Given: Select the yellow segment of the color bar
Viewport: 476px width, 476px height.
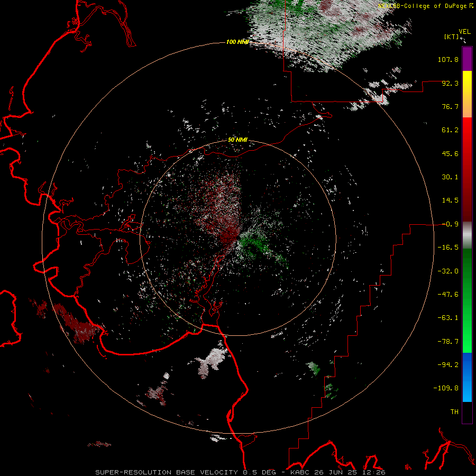Looking at the screenshot, I should coord(467,83).
